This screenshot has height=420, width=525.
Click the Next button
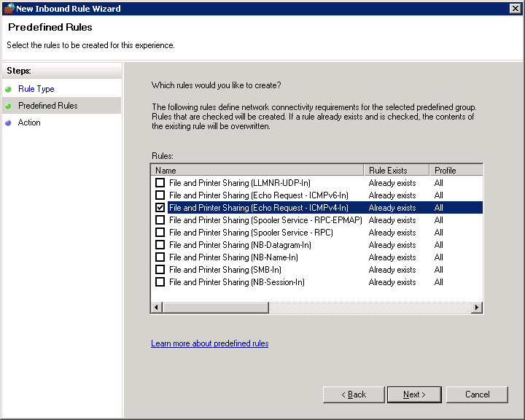coord(414,394)
